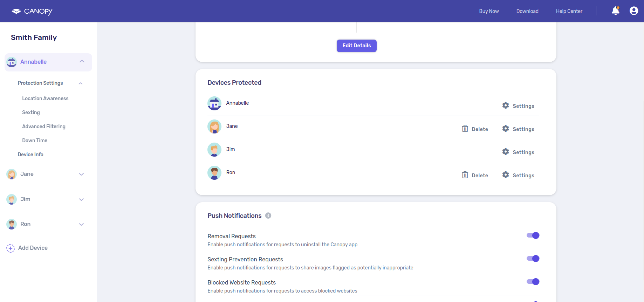Click Jane name in sidebar
The width and height of the screenshot is (644, 302).
tap(27, 174)
